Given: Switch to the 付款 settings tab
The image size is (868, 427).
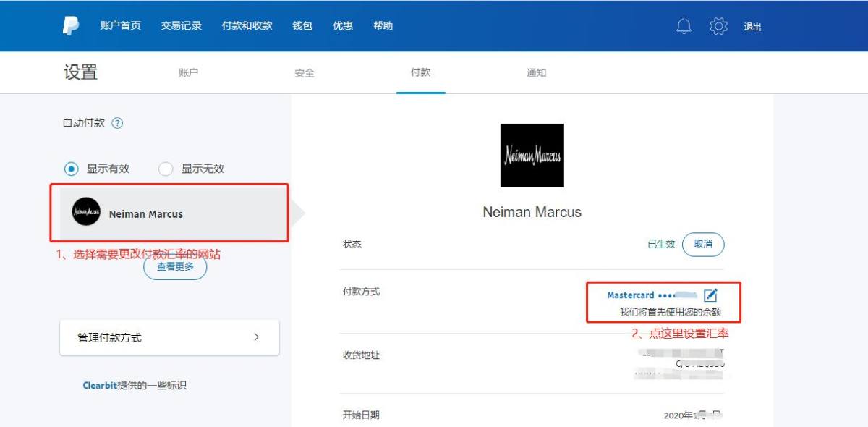Looking at the screenshot, I should 420,72.
